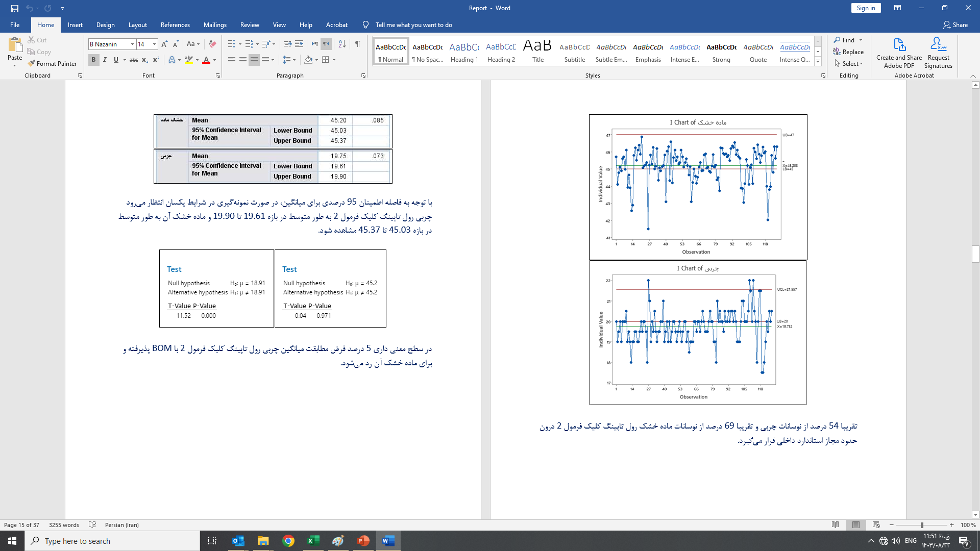This screenshot has width=980, height=551.
Task: Click Create and Share Adobe PDF
Action: [x=899, y=53]
